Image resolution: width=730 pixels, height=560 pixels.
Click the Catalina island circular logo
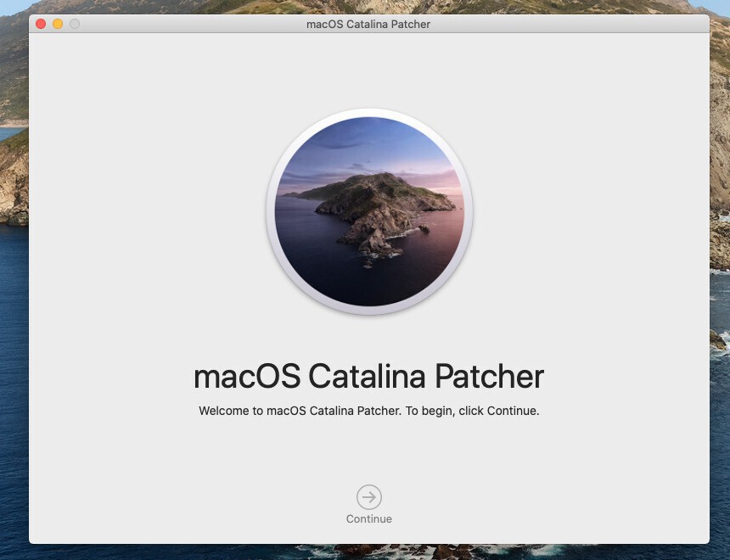(x=369, y=212)
